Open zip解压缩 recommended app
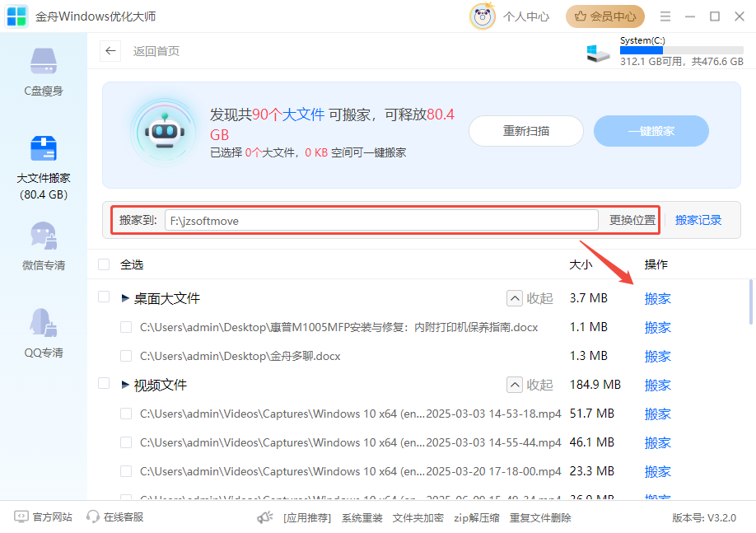Image resolution: width=756 pixels, height=533 pixels. tap(476, 518)
